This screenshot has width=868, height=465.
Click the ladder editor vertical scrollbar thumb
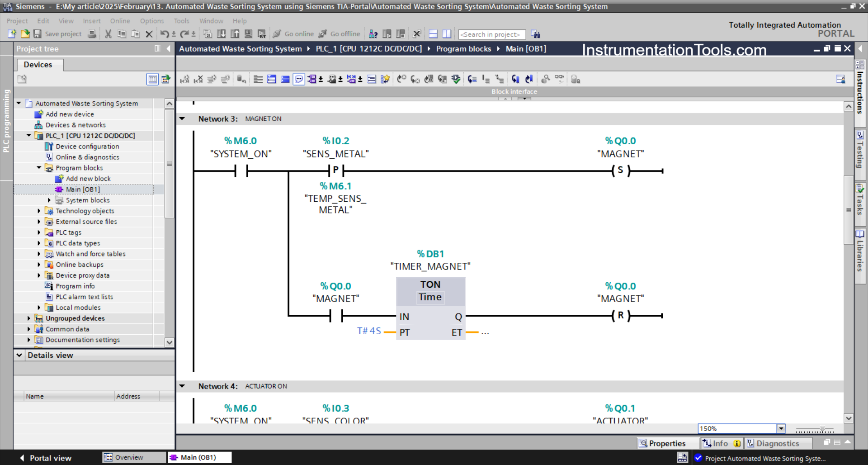click(x=849, y=210)
